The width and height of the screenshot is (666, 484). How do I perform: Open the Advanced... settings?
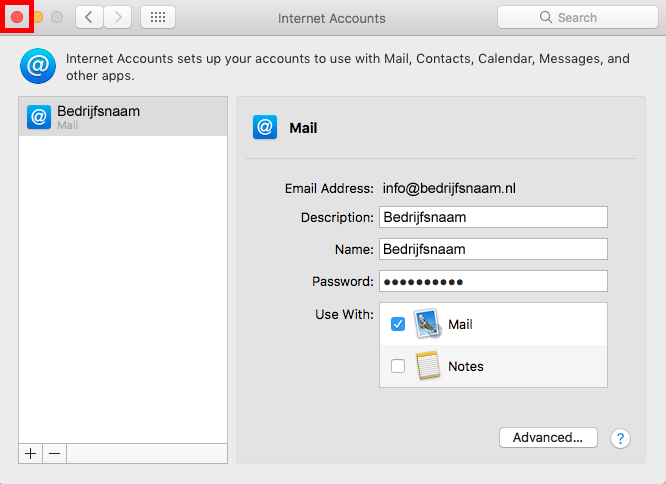click(547, 438)
